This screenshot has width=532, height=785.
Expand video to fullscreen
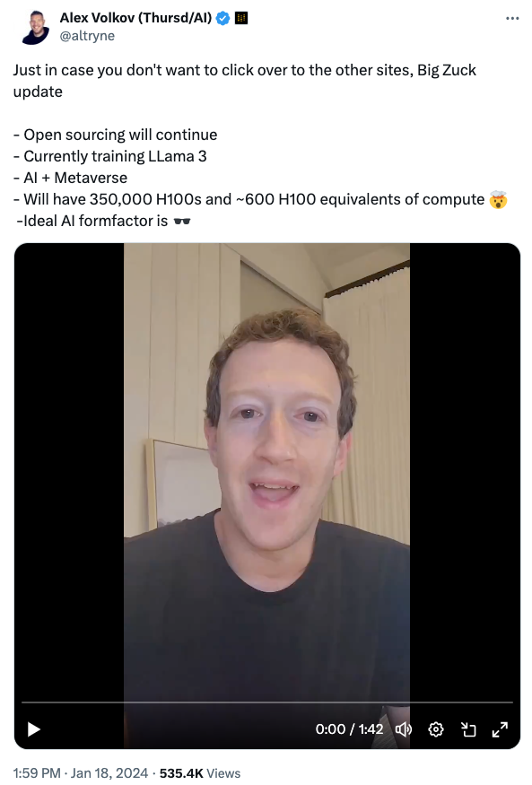tap(500, 729)
